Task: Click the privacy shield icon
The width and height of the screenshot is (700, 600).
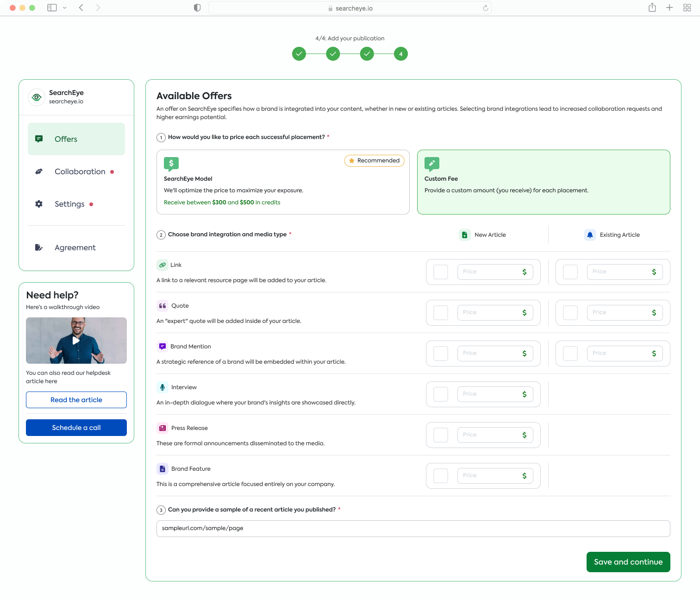Action: [197, 8]
